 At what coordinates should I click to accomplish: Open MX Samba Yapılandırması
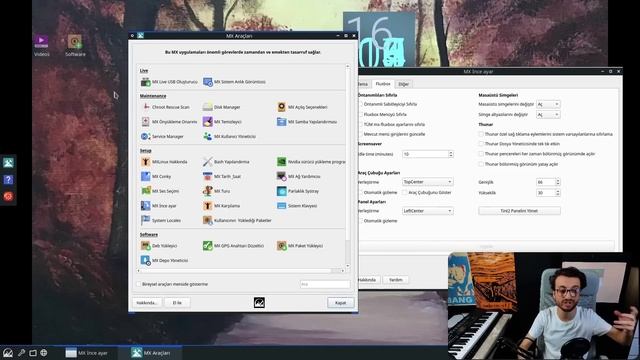pyautogui.click(x=307, y=122)
